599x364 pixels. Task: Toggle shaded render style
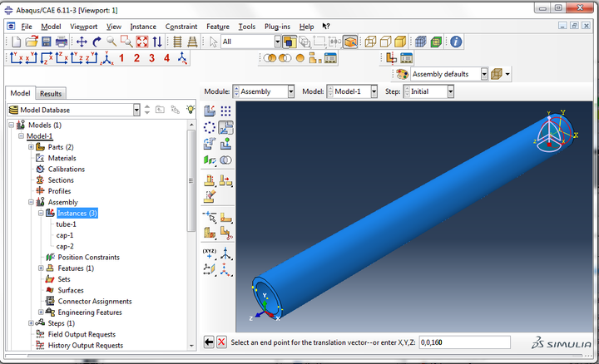pyautogui.click(x=400, y=42)
